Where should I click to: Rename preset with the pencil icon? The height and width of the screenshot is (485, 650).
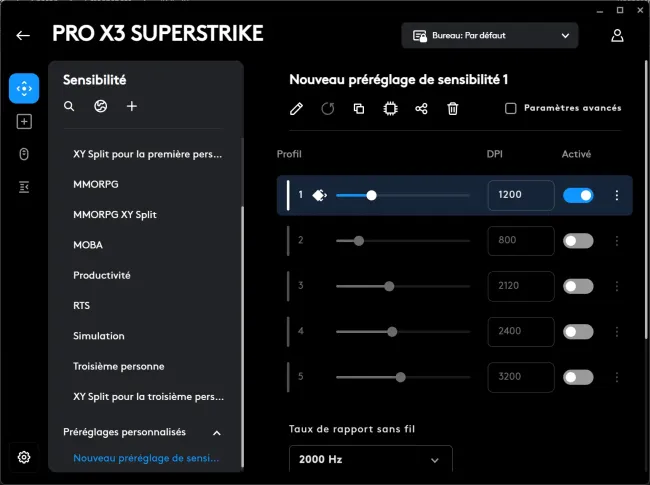296,109
